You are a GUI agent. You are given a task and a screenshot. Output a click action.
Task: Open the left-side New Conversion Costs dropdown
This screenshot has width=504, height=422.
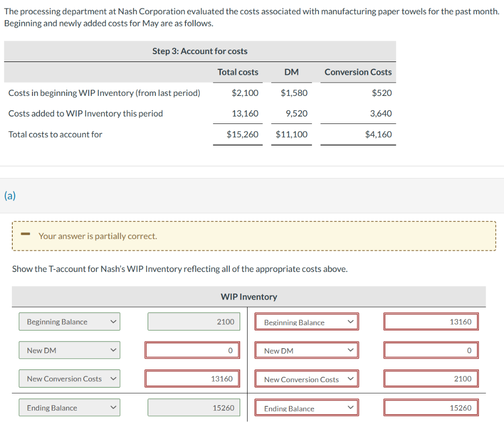[x=69, y=379]
